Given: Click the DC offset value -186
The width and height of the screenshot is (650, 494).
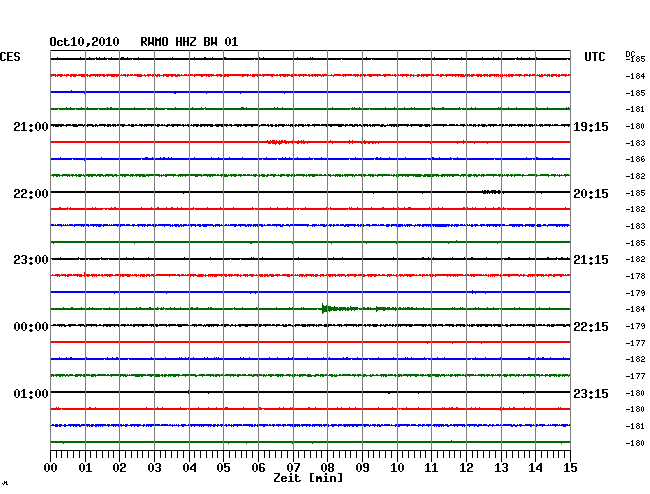Looking at the screenshot, I should 635,159.
